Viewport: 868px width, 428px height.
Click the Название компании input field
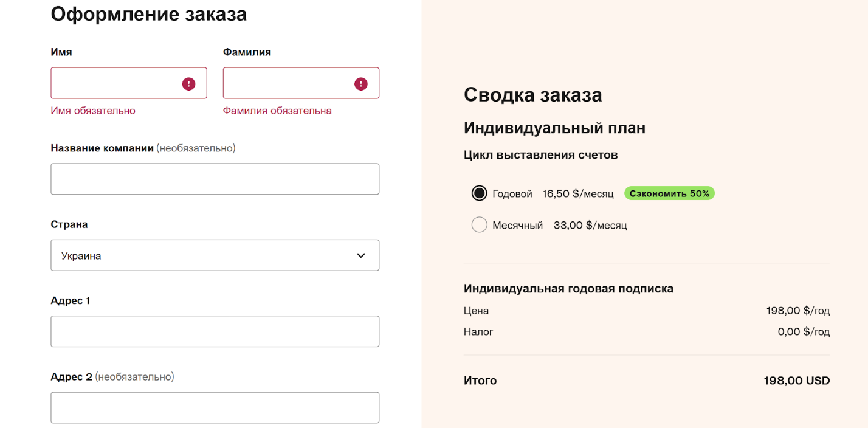[215, 179]
